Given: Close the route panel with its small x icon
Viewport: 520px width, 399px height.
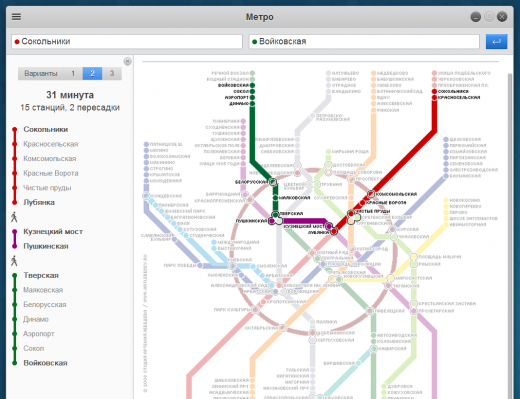Looking at the screenshot, I should tap(127, 61).
